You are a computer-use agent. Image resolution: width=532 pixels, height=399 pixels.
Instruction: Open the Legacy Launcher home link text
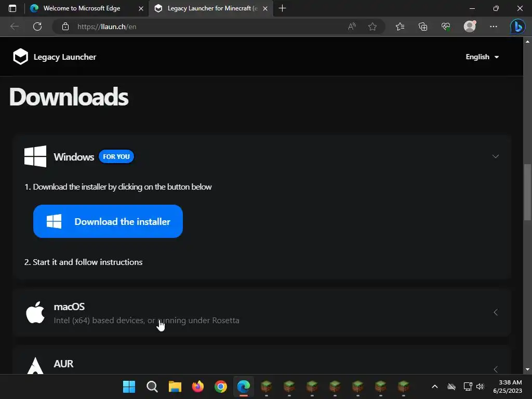click(65, 57)
